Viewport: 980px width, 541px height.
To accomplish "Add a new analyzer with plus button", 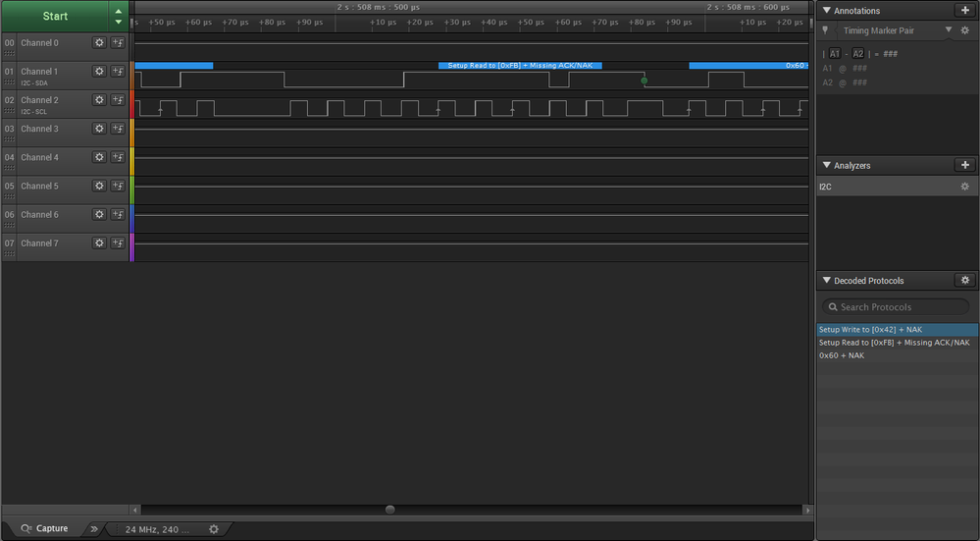I will pyautogui.click(x=965, y=165).
